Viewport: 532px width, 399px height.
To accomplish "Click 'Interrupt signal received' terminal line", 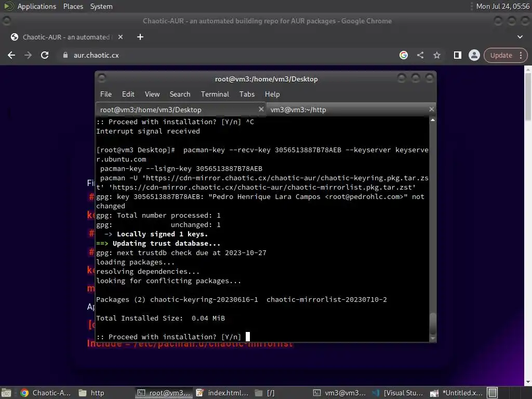I will coord(148,131).
